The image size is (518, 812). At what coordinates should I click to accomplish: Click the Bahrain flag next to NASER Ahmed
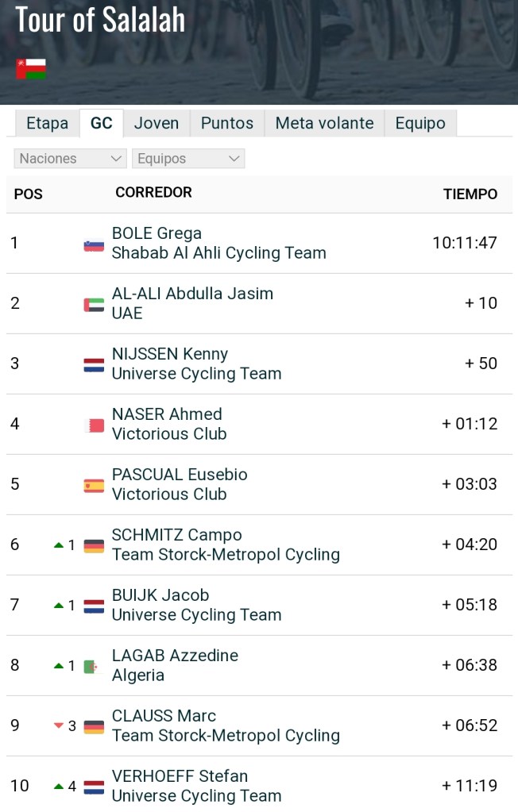94,425
